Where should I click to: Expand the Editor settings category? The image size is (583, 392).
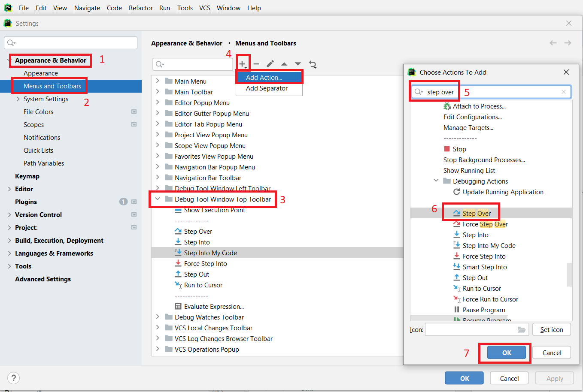(9, 189)
